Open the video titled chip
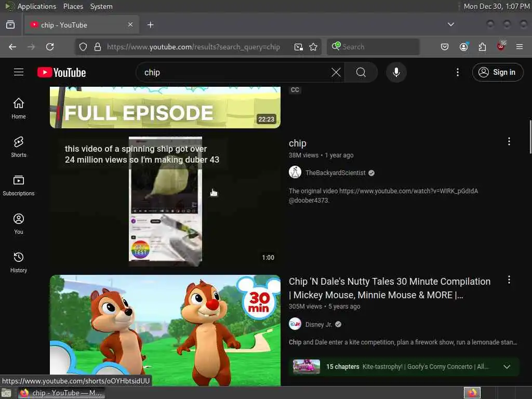Viewport: 532px width, 399px height. (298, 143)
